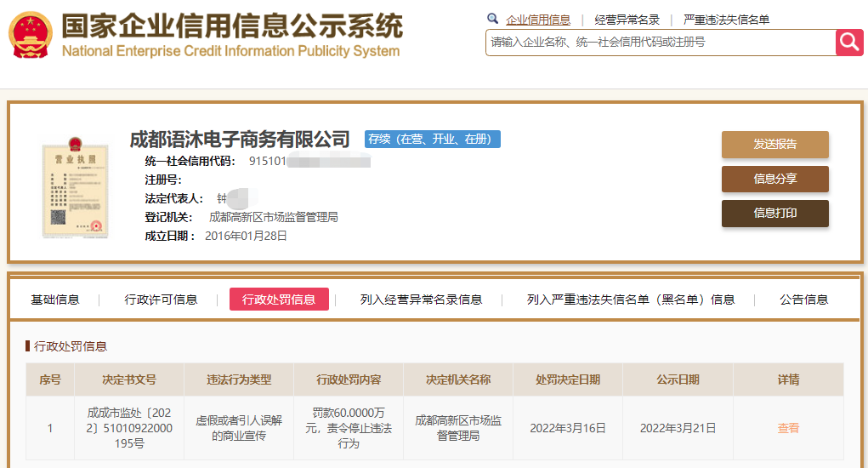Select the 企业信用信息 search category
The height and width of the screenshot is (468, 868).
[x=538, y=20]
